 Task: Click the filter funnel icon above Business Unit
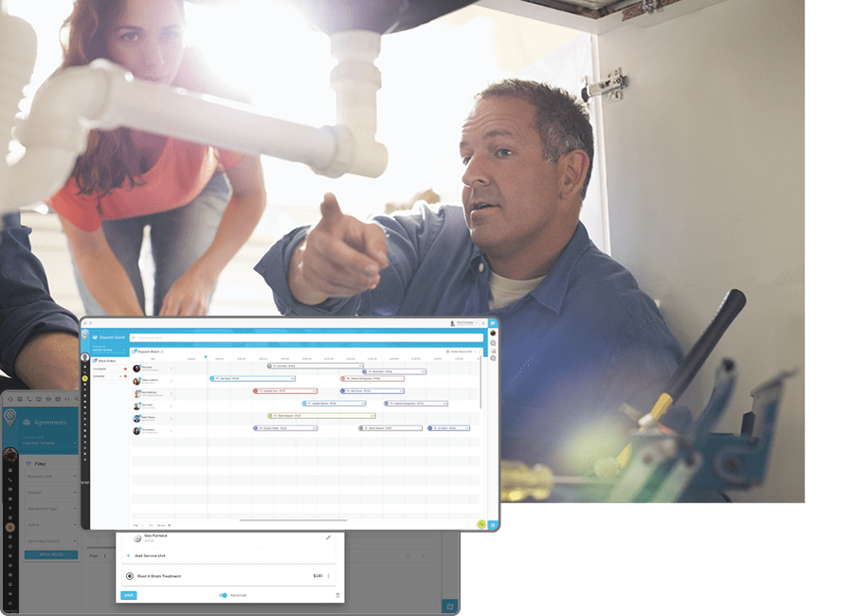[x=28, y=462]
